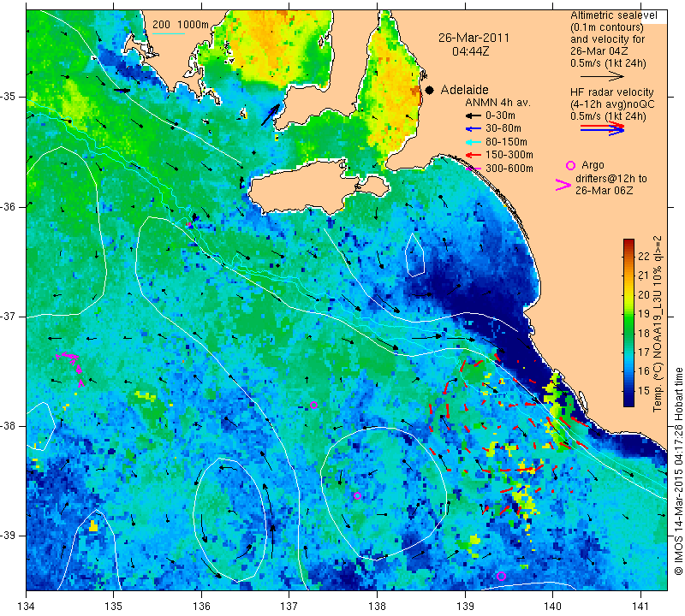This screenshot has width=685, height=616.
Task: Click the Argo float marker near 137.3, -37.8
Action: click(x=313, y=406)
